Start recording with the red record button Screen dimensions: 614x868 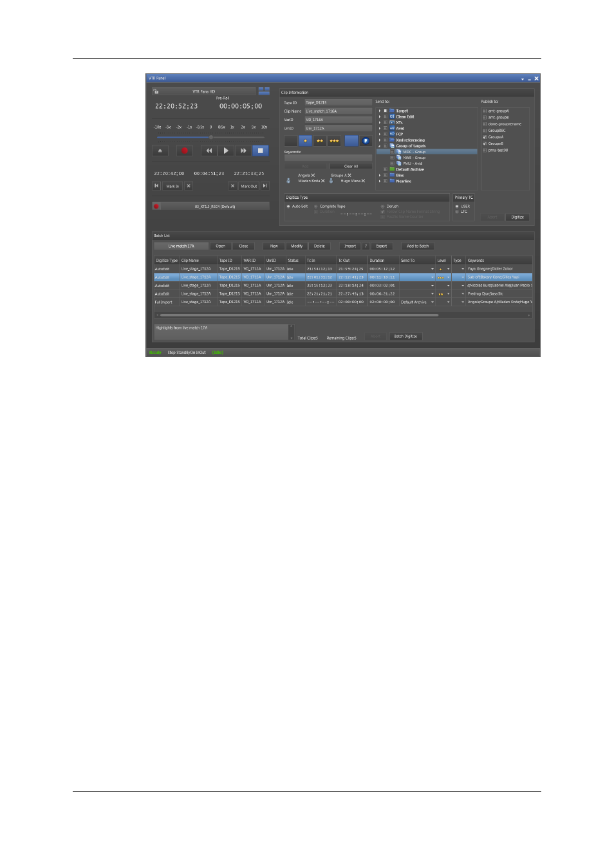[x=185, y=151]
